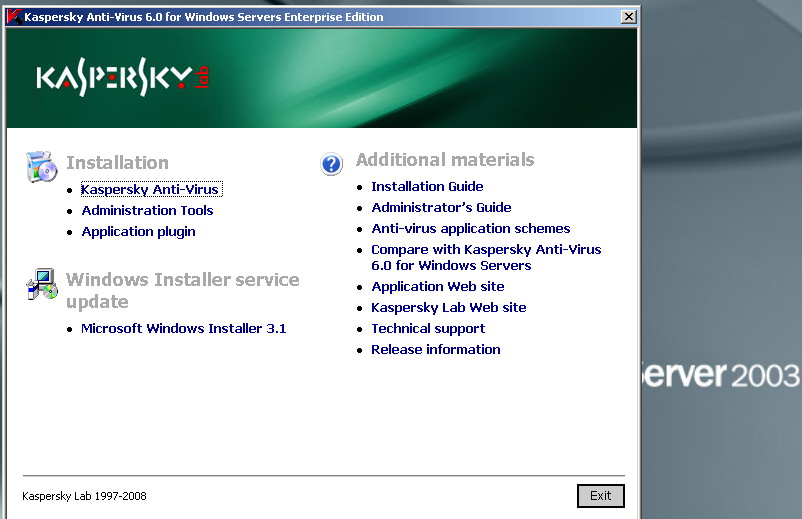Click the Additional materials question mark icon
Image resolution: width=802 pixels, height=519 pixels.
click(x=332, y=164)
